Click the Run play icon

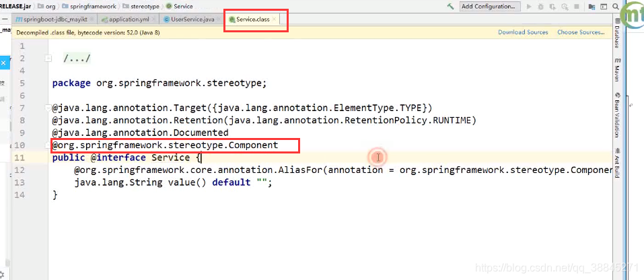529,7
